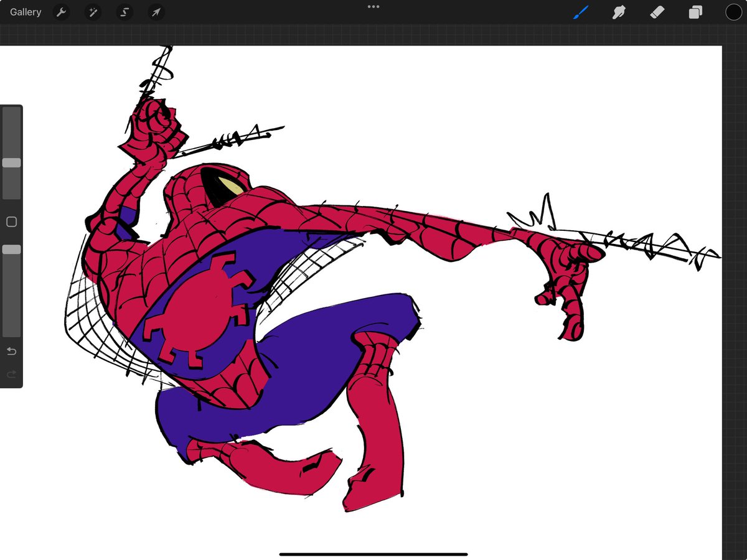Open Adjustments using the magic wand icon

pos(93,12)
